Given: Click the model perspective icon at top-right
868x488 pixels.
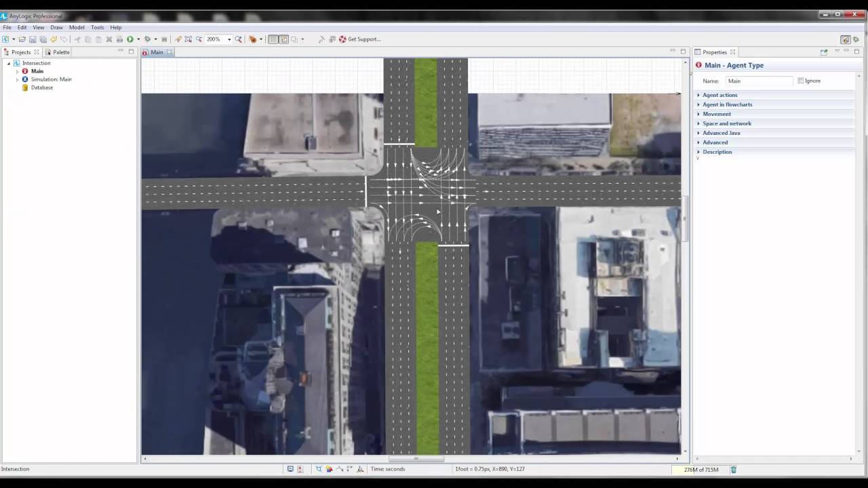Looking at the screenshot, I should click(845, 39).
